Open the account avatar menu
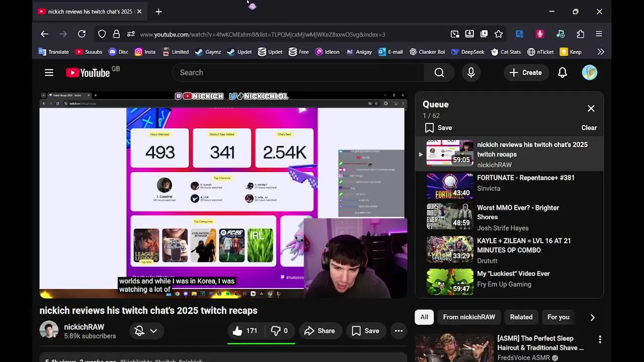644x362 pixels. 590,72
